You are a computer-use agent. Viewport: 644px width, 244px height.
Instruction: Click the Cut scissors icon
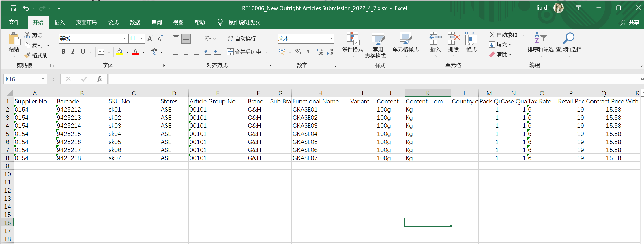(x=27, y=35)
